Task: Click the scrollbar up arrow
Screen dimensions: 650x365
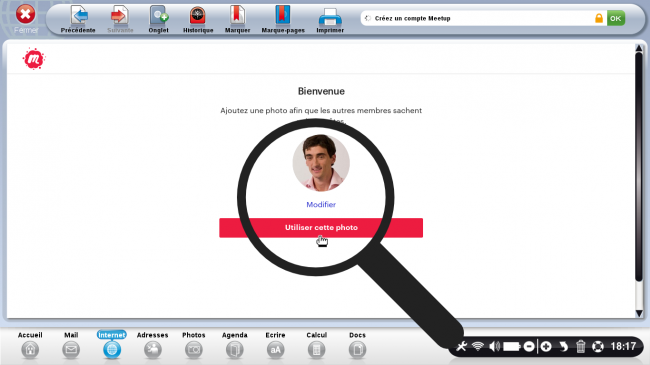Action: click(639, 49)
